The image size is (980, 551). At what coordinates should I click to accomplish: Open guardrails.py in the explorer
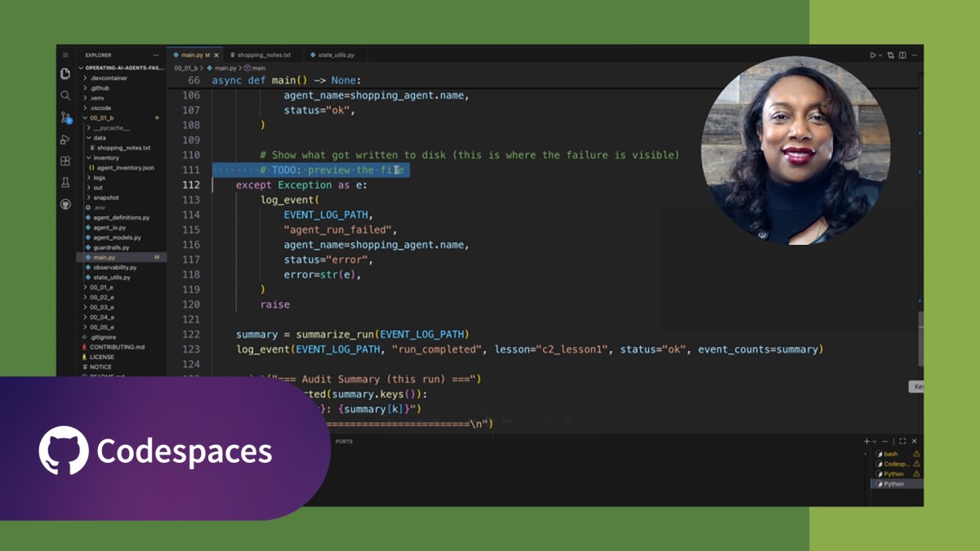(x=111, y=247)
